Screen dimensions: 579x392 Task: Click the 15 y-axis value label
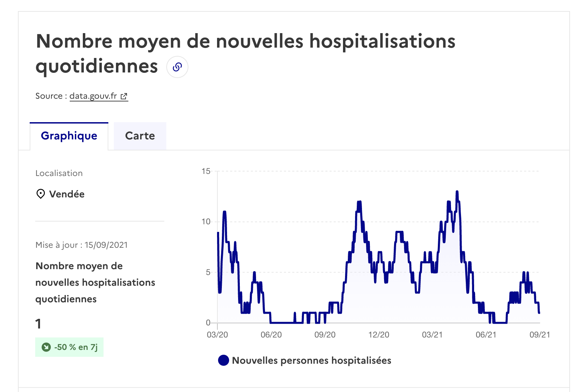tap(206, 171)
